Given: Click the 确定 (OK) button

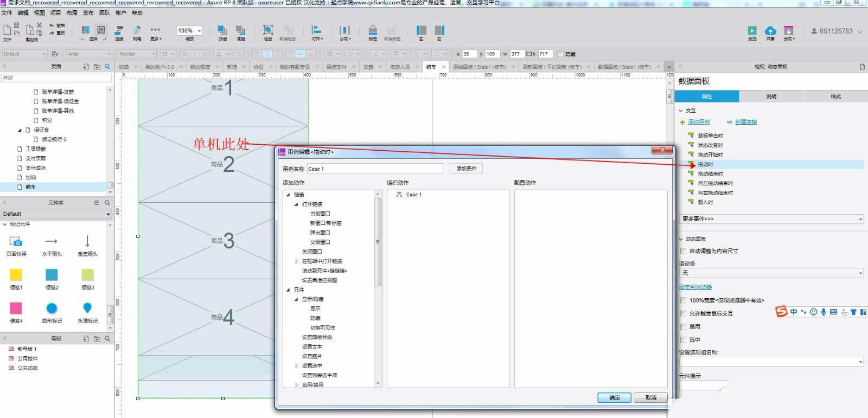Looking at the screenshot, I should coord(614,397).
